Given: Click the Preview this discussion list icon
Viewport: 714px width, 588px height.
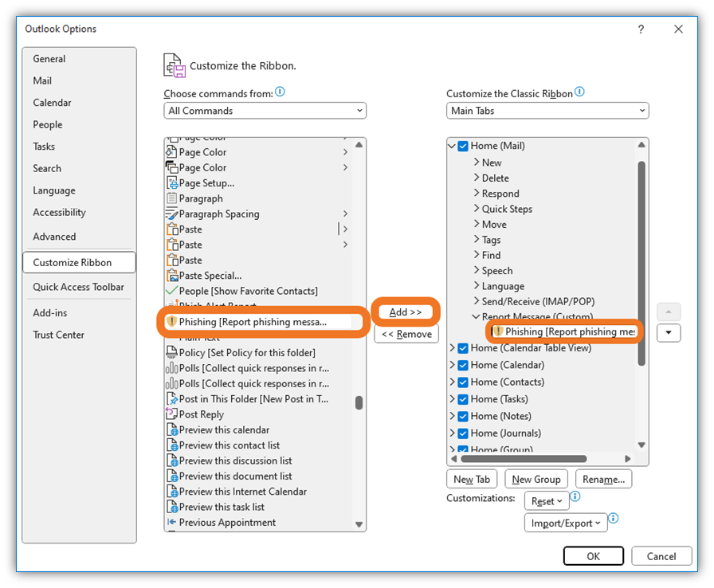Looking at the screenshot, I should 172,461.
